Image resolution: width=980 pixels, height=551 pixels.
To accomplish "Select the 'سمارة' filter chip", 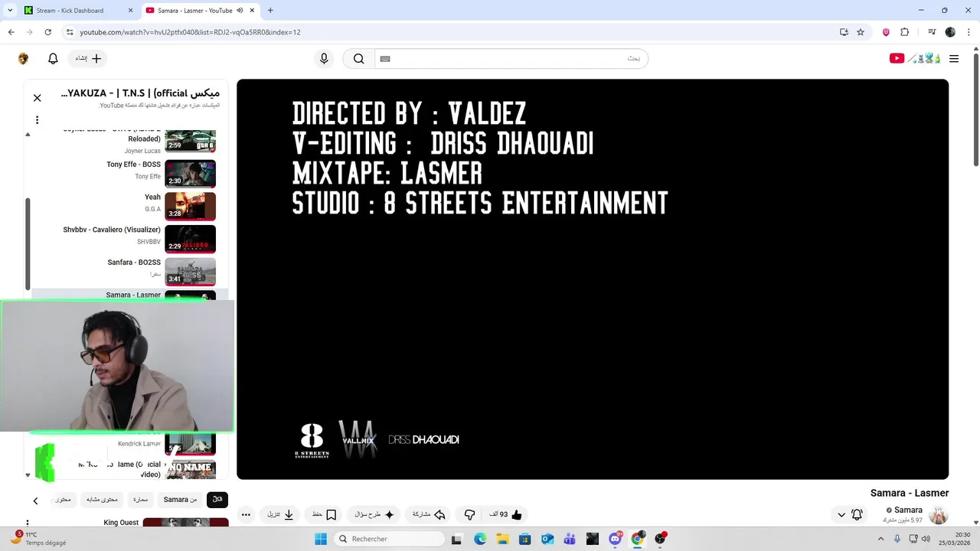I will [140, 500].
